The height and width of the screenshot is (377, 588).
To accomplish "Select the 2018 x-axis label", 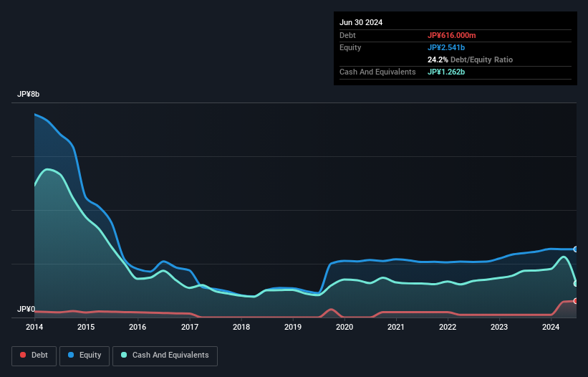I will [241, 327].
